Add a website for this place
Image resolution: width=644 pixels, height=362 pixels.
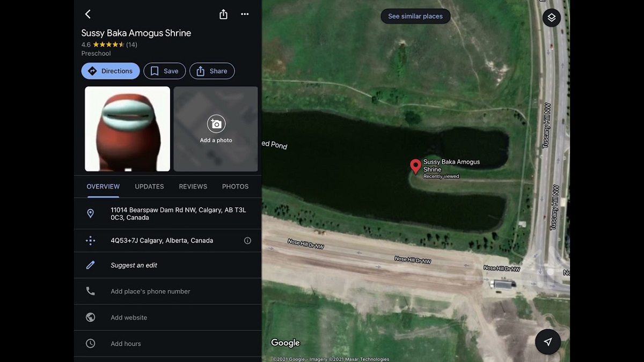[129, 317]
